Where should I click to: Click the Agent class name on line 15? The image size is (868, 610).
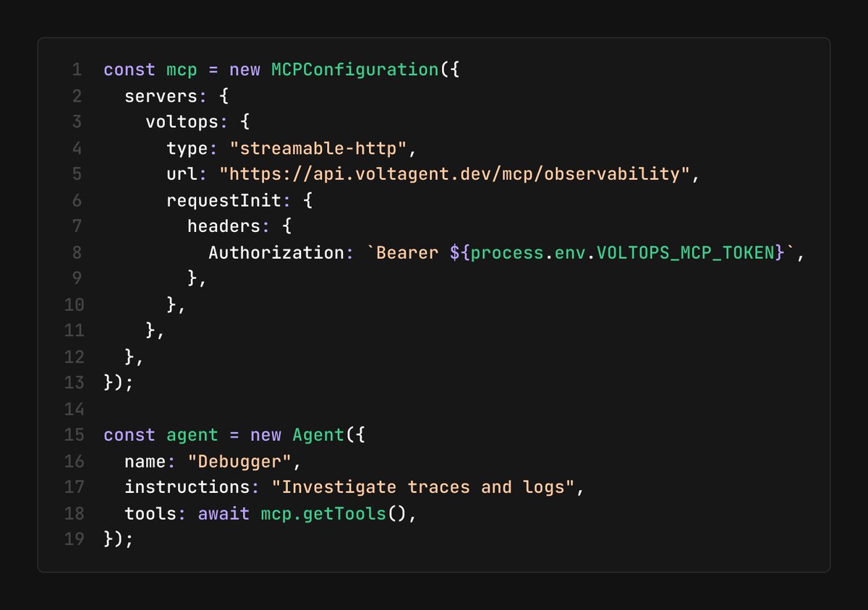tap(318, 435)
